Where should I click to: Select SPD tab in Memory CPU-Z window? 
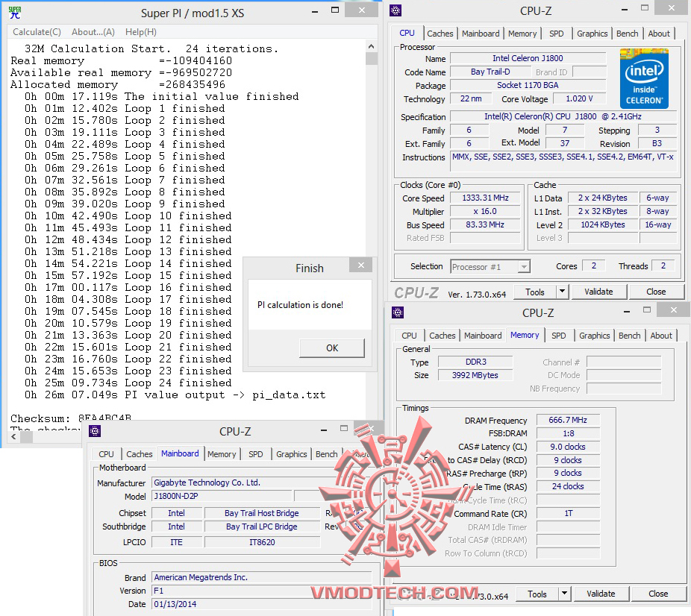click(x=558, y=336)
